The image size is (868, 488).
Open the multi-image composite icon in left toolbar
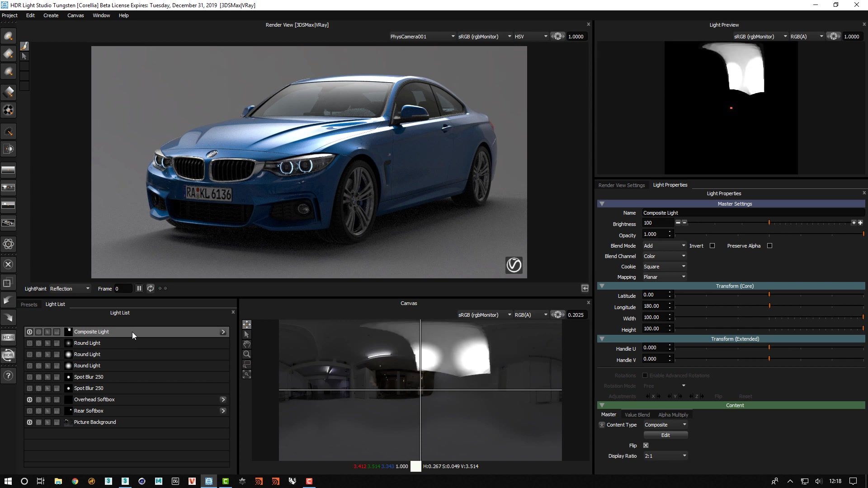pos(9,223)
